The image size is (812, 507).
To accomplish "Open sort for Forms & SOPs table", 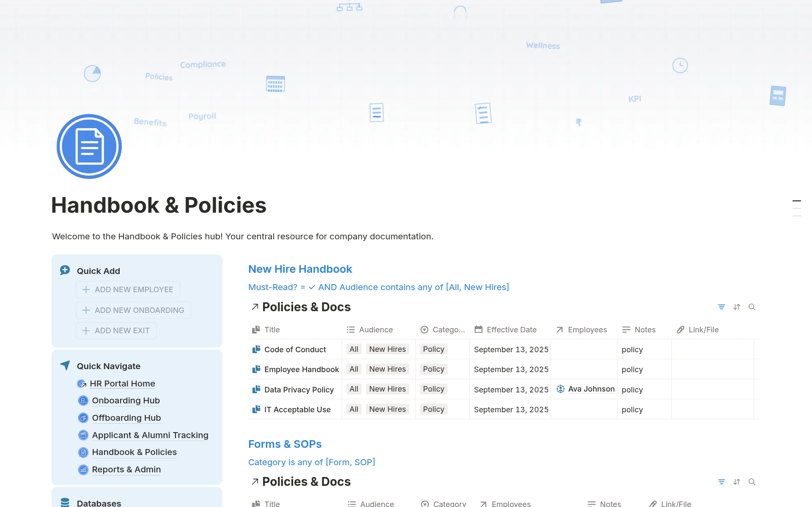I will pos(737,482).
